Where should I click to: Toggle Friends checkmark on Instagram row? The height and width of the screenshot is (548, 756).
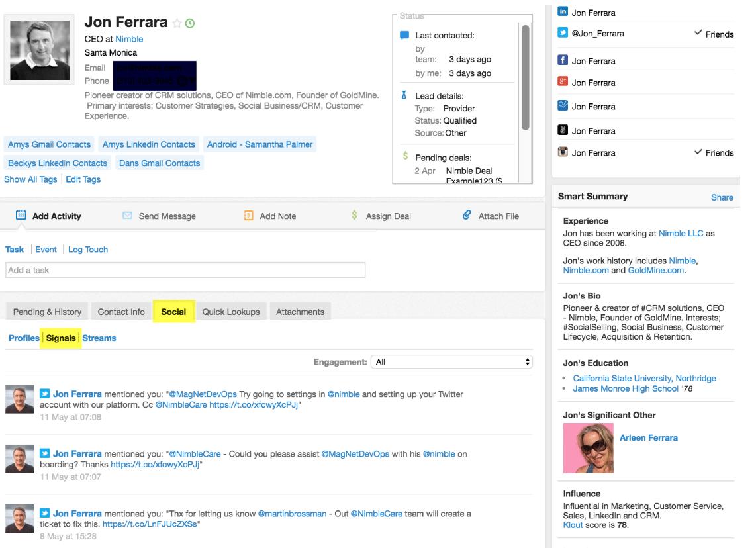(x=698, y=152)
